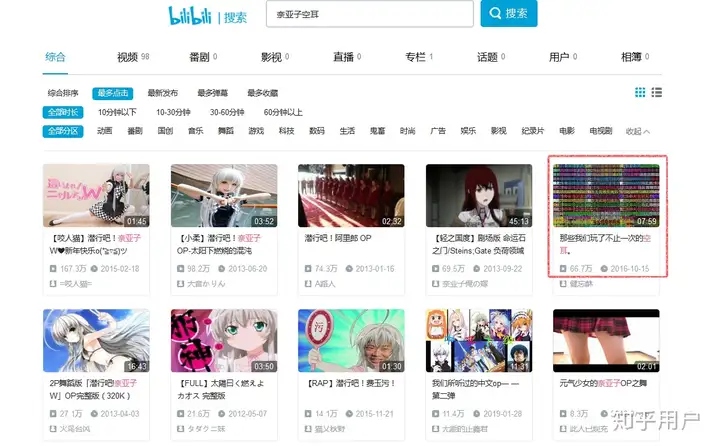
Task: Select the 综合 tab
Action: point(55,57)
